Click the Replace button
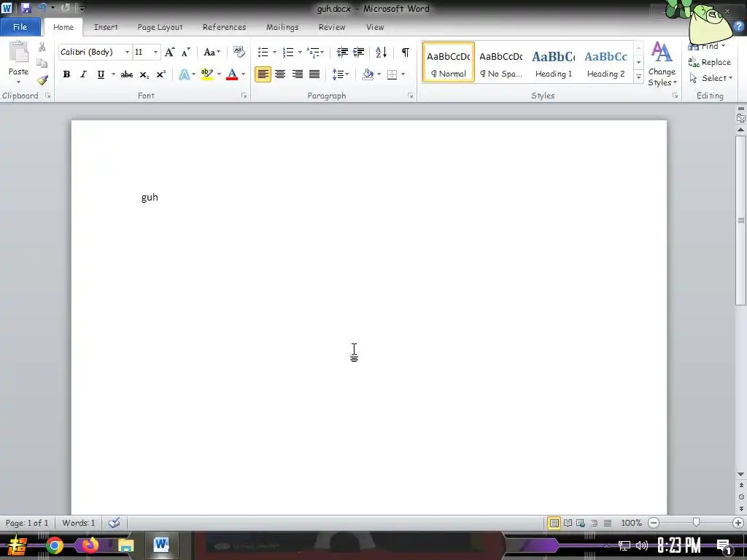The image size is (747, 560). tap(709, 62)
